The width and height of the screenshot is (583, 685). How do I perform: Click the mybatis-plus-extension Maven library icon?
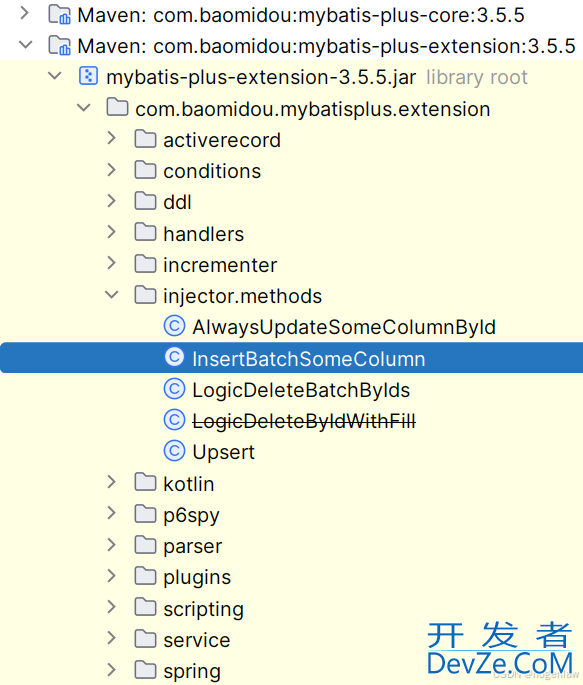tap(59, 45)
